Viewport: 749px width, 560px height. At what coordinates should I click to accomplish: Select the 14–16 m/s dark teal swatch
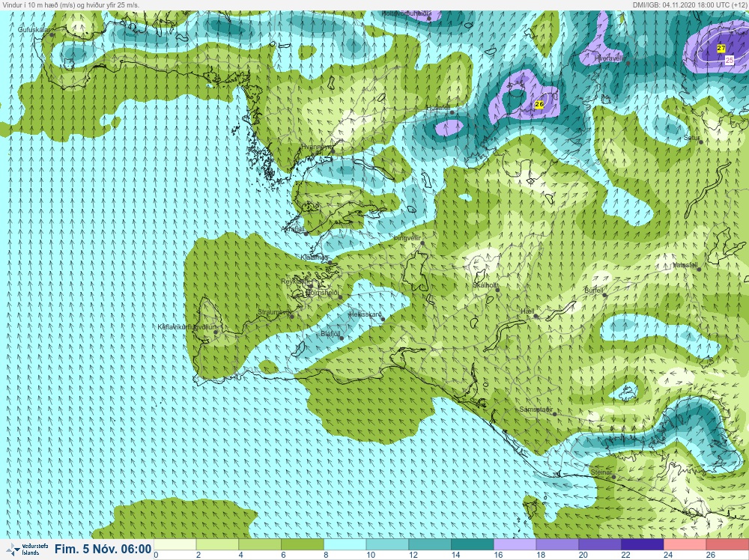coord(473,545)
